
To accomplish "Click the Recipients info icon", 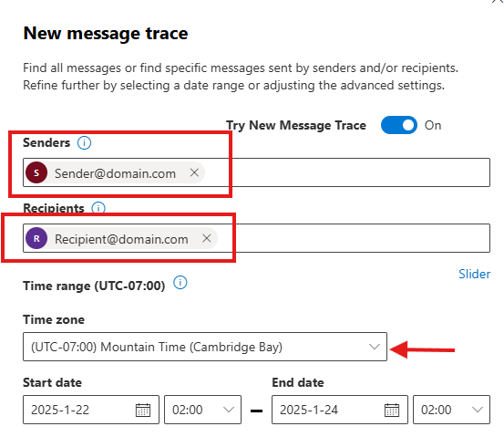I will click(98, 208).
